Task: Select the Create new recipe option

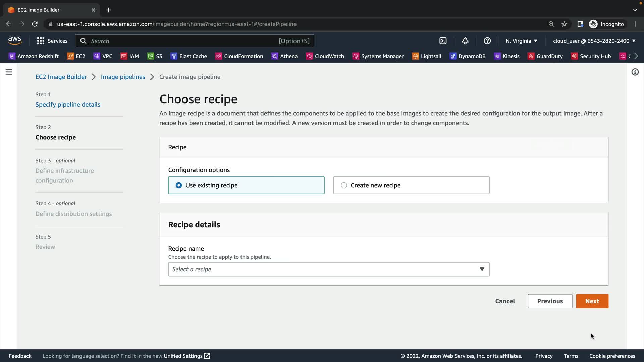Action: [344, 185]
